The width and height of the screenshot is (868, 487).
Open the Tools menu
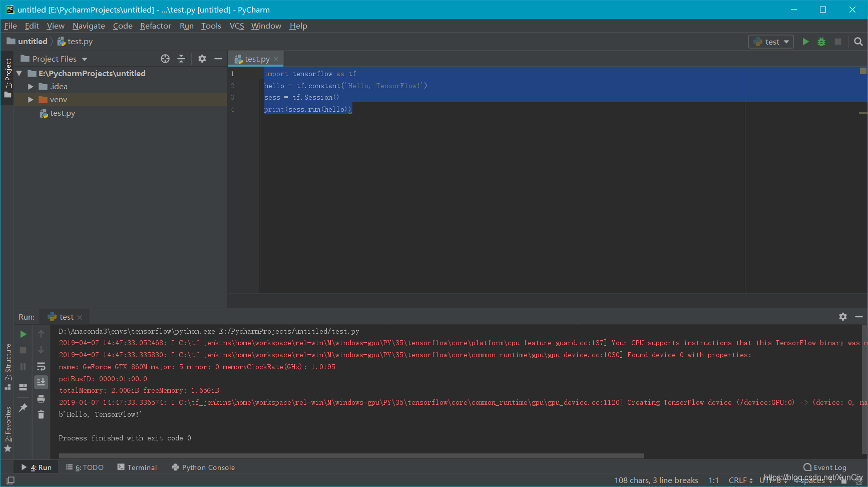[x=211, y=26]
